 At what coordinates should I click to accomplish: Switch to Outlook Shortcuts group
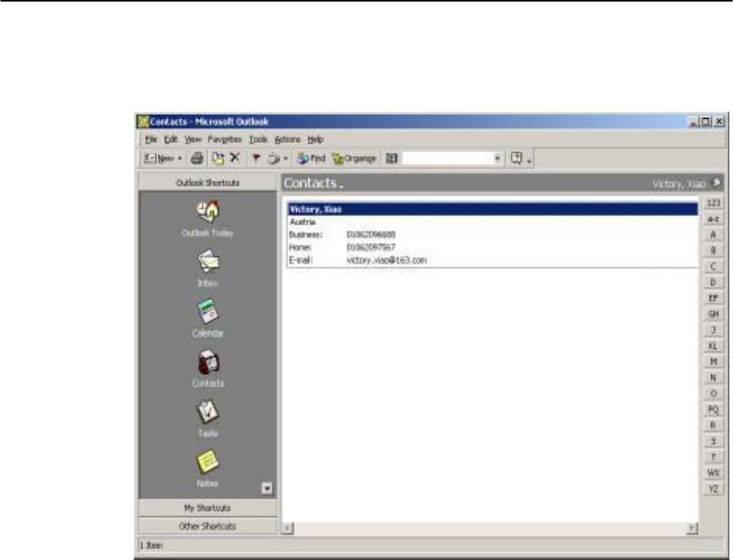208,182
